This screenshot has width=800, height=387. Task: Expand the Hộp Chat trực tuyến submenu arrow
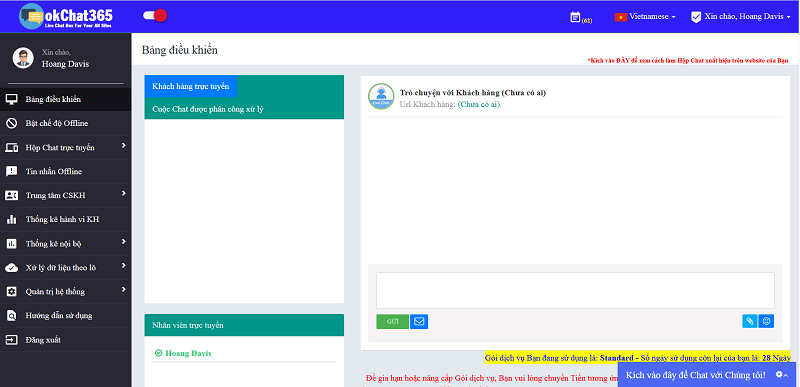tap(123, 146)
